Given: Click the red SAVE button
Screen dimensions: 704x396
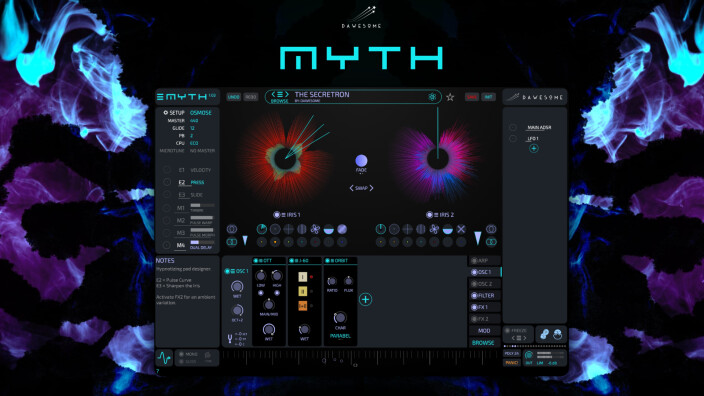Looking at the screenshot, I should click(471, 97).
